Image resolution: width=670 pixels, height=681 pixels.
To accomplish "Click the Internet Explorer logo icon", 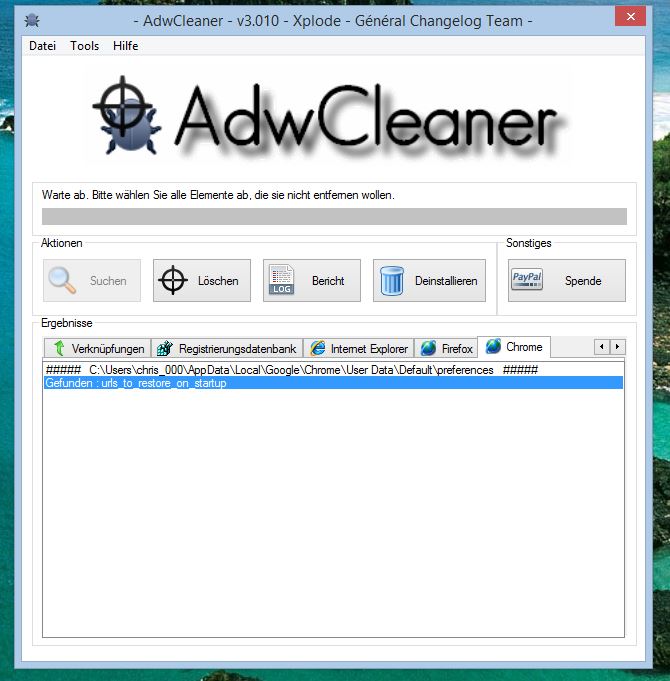I will (317, 348).
